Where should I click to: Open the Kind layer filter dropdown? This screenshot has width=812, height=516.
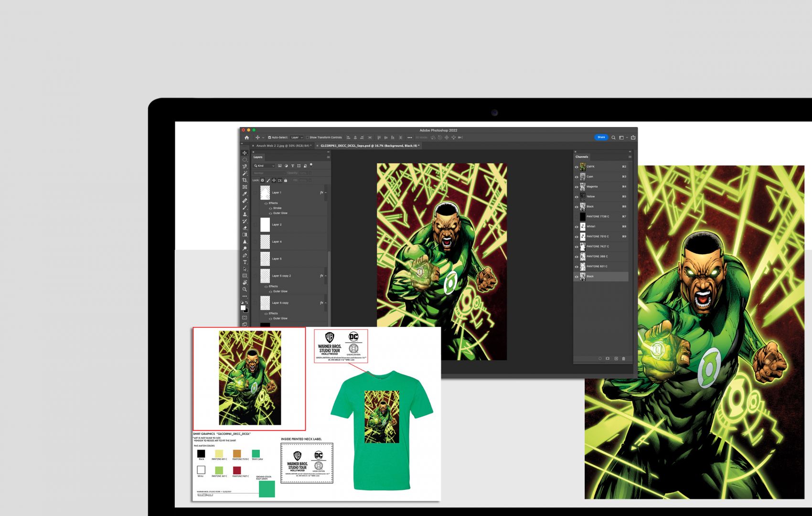(264, 166)
